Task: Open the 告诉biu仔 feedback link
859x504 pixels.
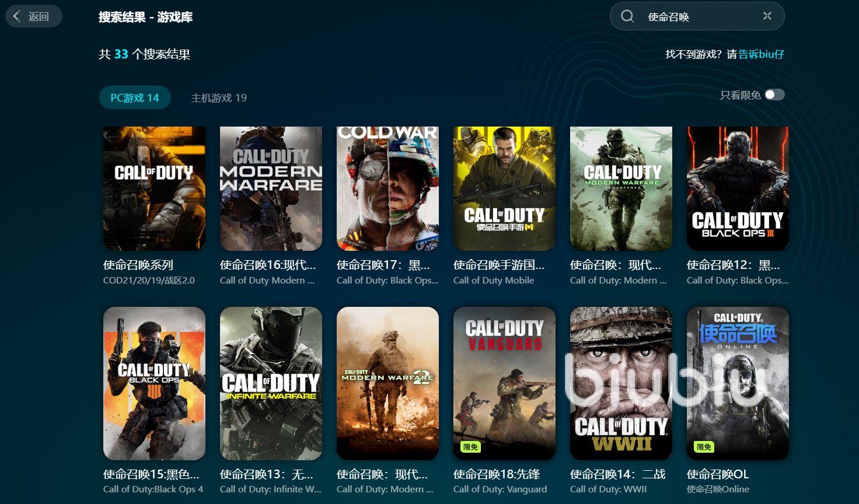Action: pos(762,54)
